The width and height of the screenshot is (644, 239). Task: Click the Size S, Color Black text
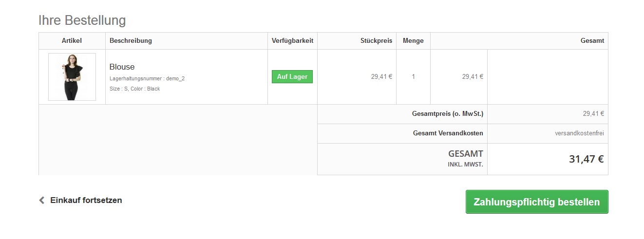click(x=135, y=89)
